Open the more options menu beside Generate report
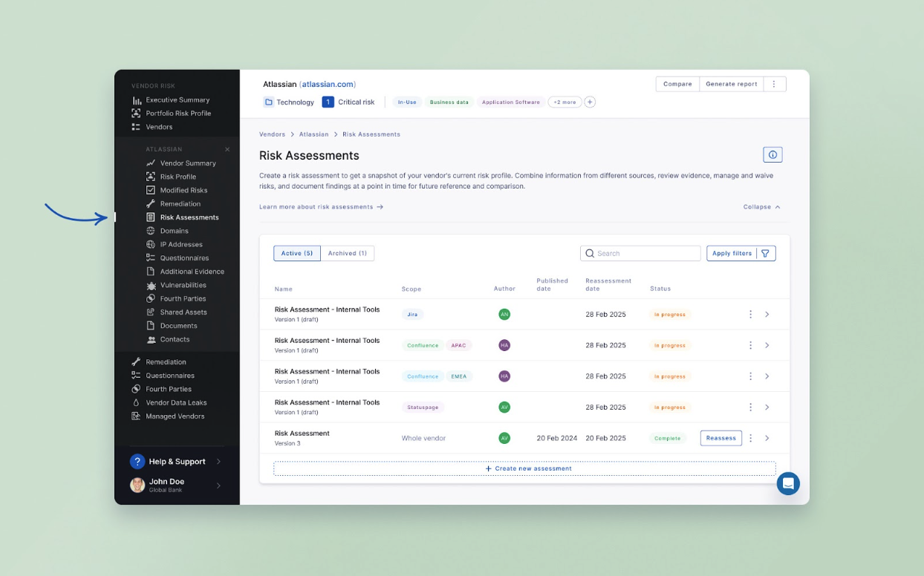The image size is (924, 576). pos(774,84)
